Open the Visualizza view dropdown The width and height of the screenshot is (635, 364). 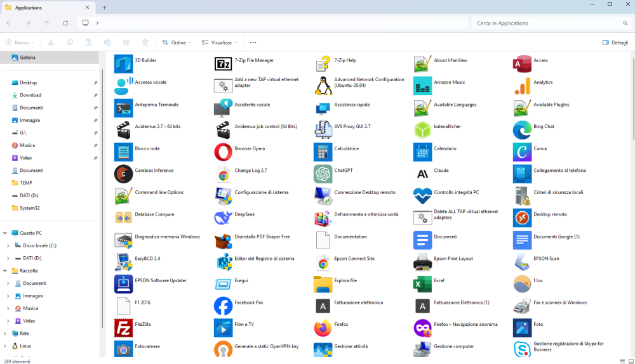[219, 42]
